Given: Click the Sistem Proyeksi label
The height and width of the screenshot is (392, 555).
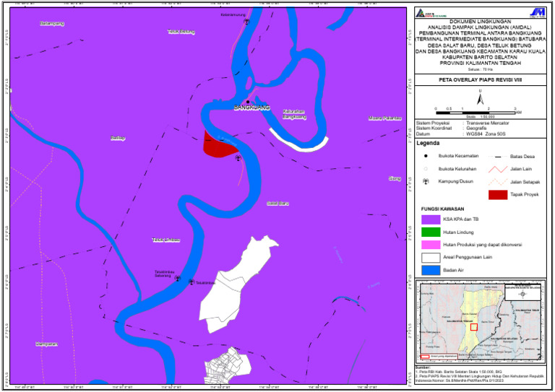Looking at the screenshot, I should pos(434,123).
